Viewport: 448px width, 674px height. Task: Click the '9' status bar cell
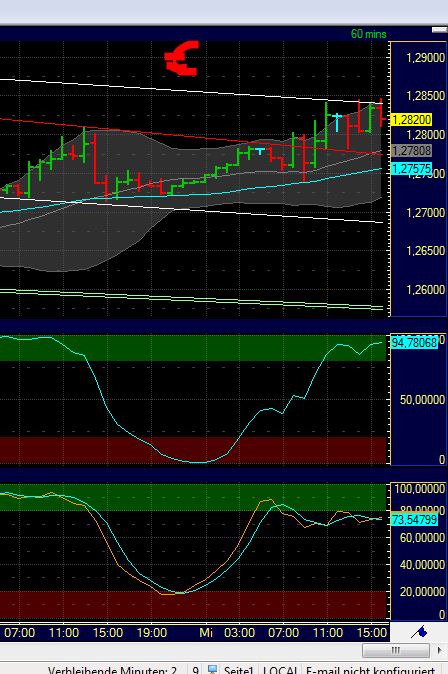click(x=195, y=670)
